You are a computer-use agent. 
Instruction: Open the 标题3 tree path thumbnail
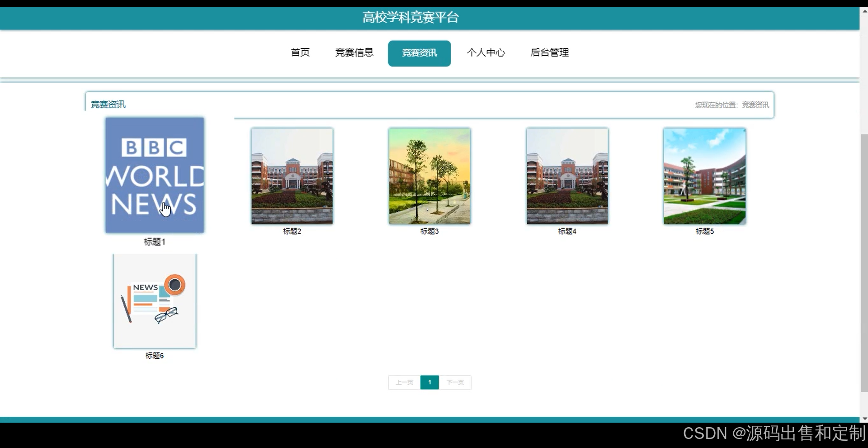(x=429, y=176)
